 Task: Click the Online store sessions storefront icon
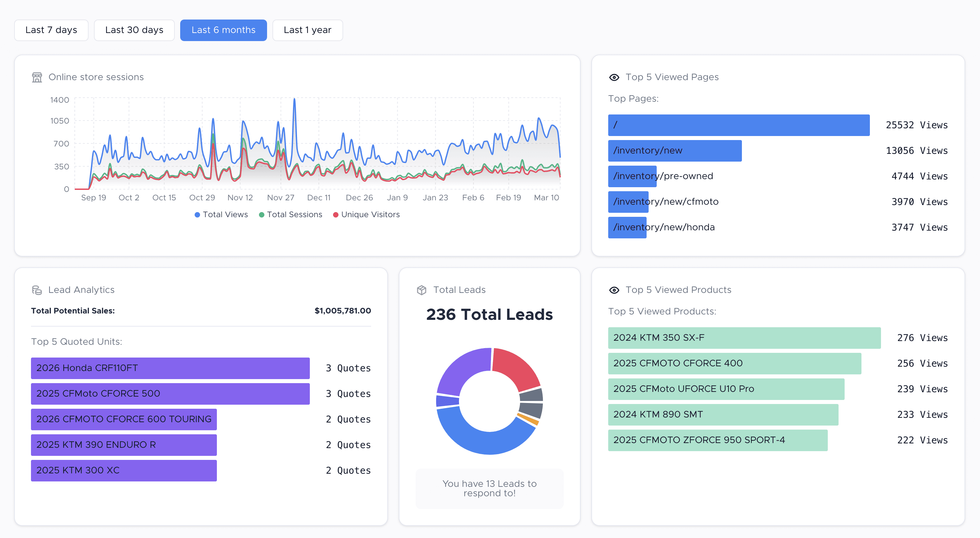coord(37,77)
